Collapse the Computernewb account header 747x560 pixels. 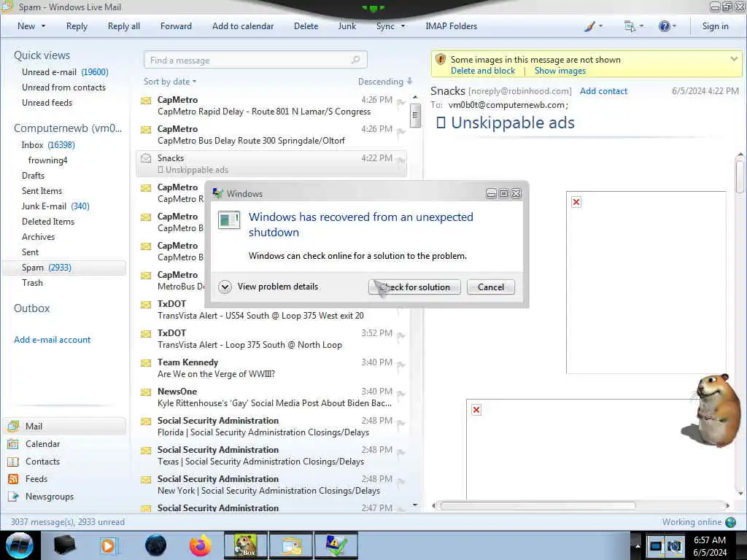(x=68, y=128)
